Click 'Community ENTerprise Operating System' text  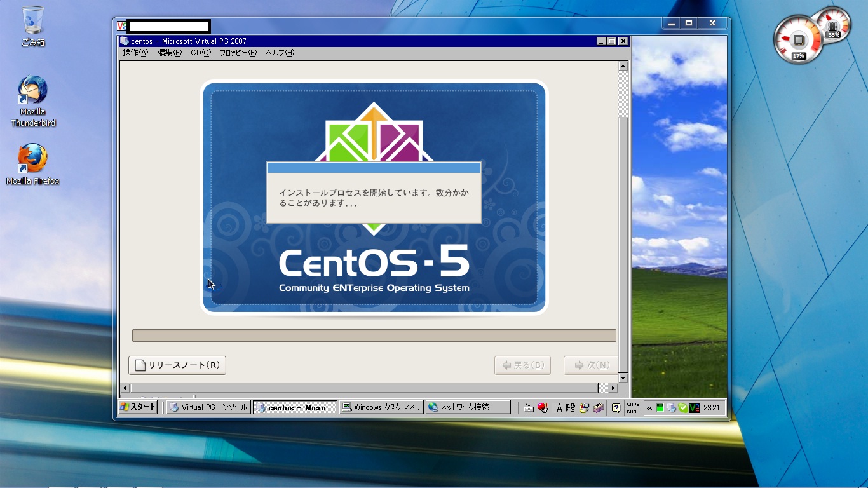pos(374,288)
